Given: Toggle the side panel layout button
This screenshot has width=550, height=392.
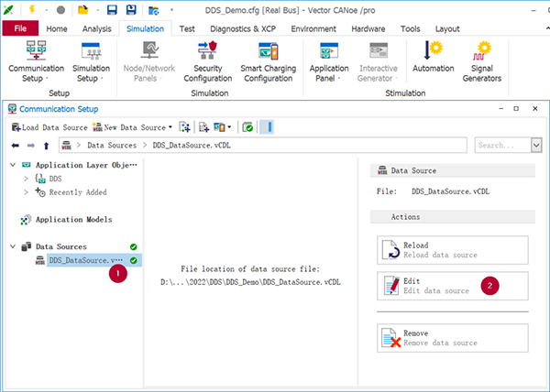Looking at the screenshot, I should coord(267,127).
